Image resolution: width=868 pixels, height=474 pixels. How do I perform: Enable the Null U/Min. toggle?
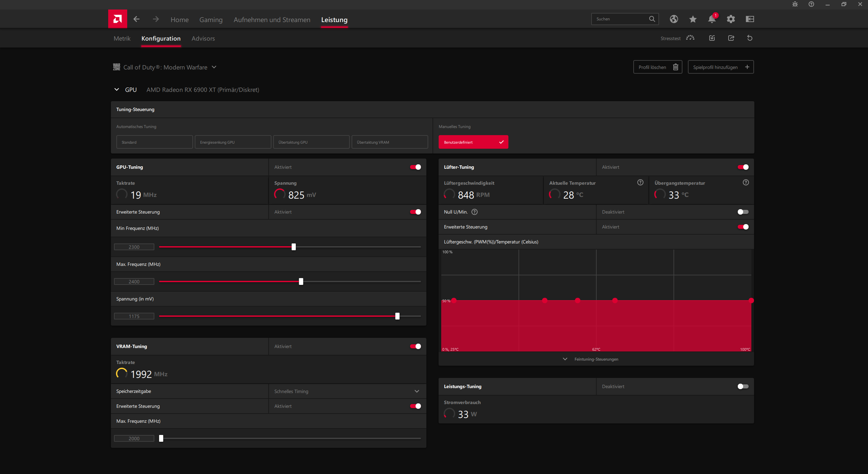pyautogui.click(x=742, y=212)
